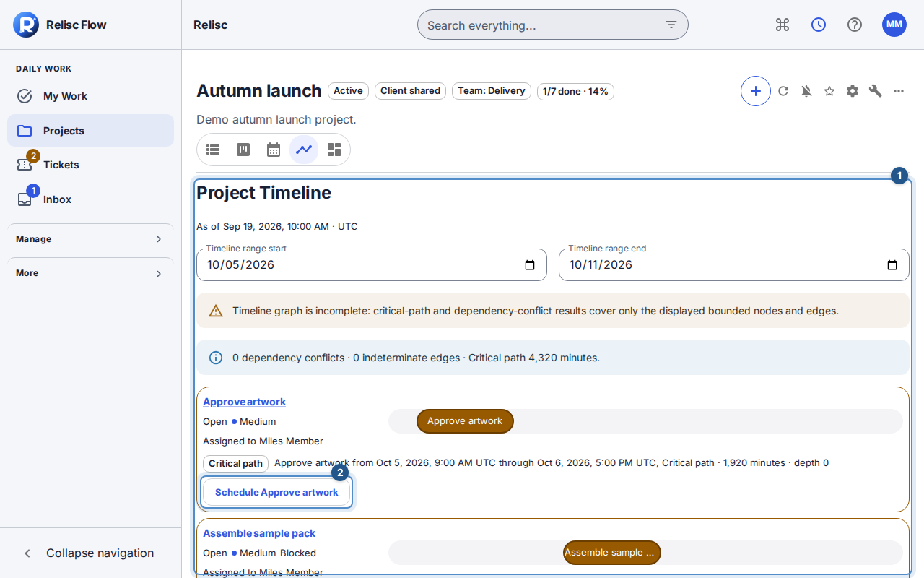Go to My Work
Screen dimensions: 924x578
[x=90, y=96]
